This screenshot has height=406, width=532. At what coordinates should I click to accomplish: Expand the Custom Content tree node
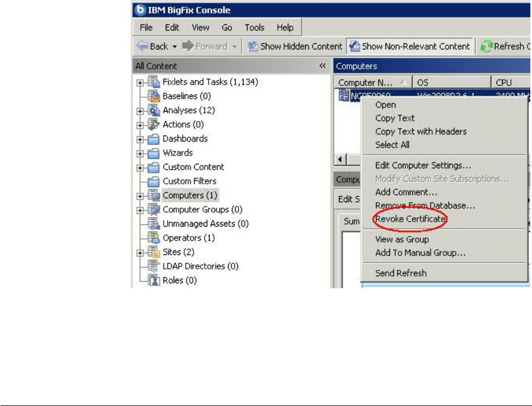[140, 168]
